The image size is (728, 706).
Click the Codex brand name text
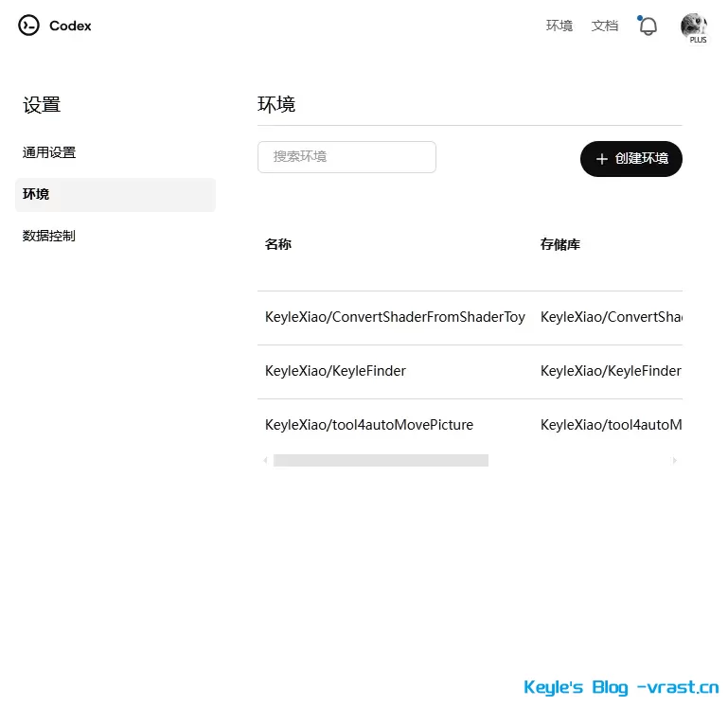point(70,26)
